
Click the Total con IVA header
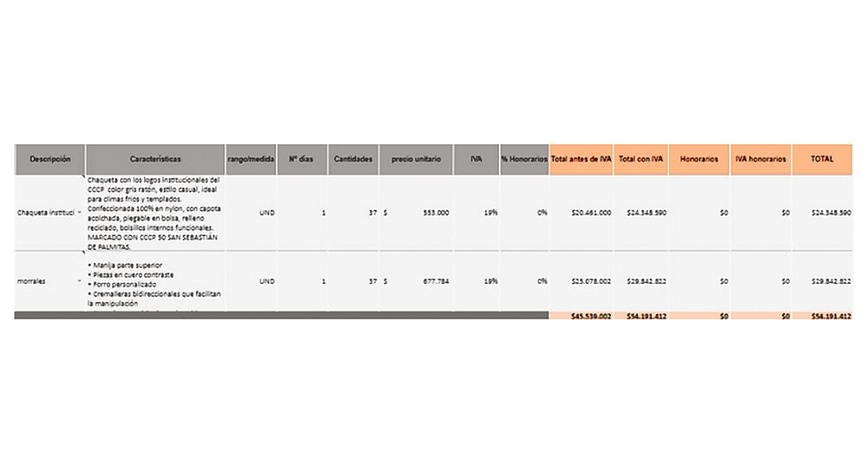coord(641,160)
